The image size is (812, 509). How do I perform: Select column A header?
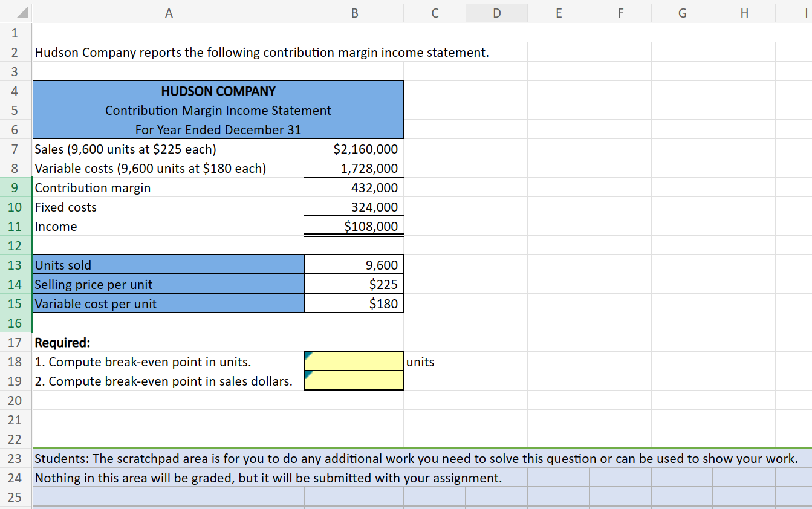click(x=169, y=13)
